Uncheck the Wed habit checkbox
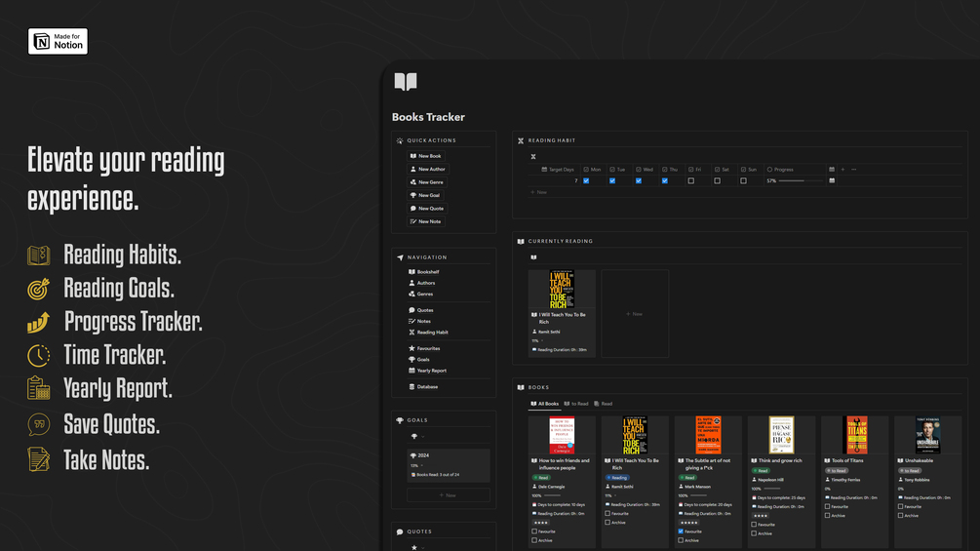 [x=639, y=180]
